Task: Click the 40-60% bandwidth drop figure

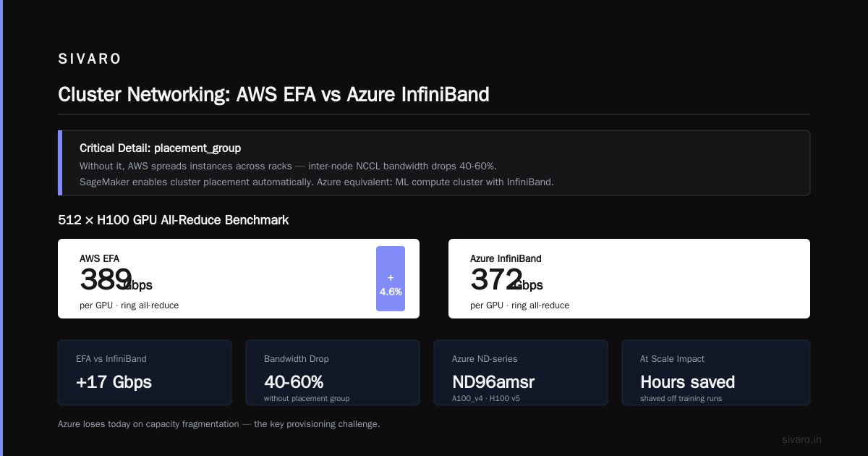Action: (x=294, y=382)
